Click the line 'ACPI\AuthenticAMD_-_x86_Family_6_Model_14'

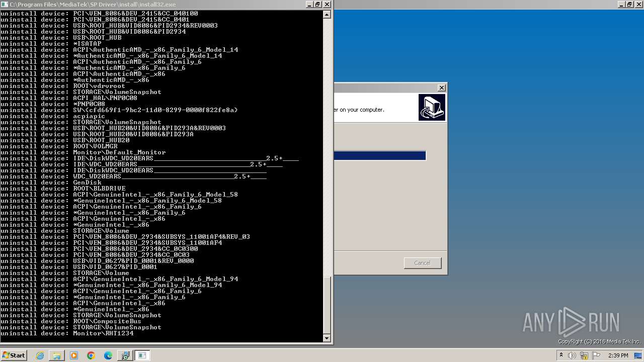tap(119, 50)
